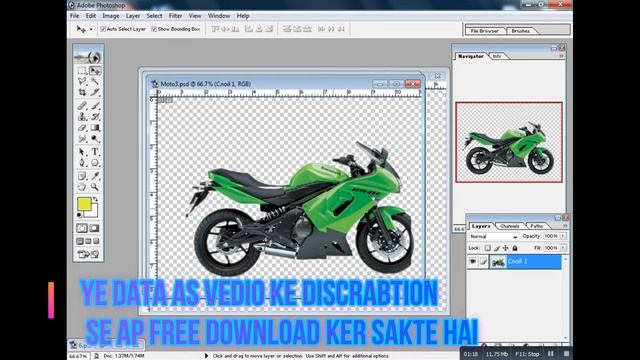Click the Jump to ImageReady button
The height and width of the screenshot is (360, 640).
tap(88, 254)
